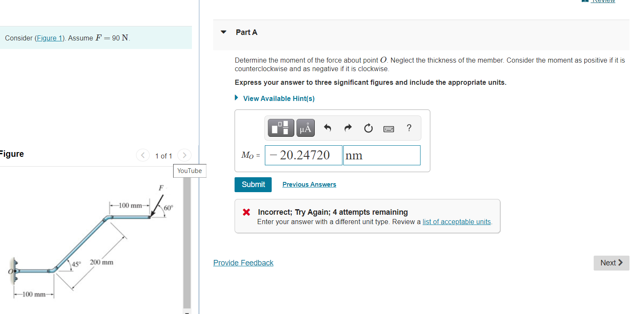Undo the last answer edit
This screenshot has height=314, width=644.
(328, 127)
